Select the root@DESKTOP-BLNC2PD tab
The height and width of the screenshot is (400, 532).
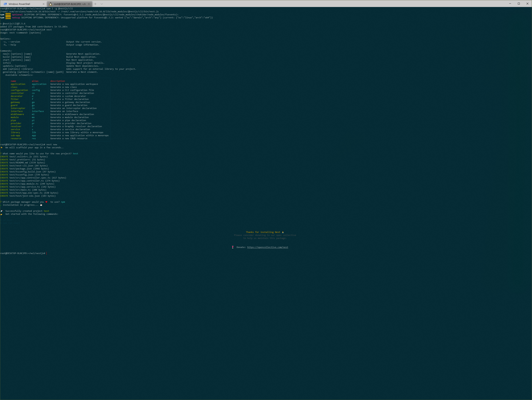[69, 4]
